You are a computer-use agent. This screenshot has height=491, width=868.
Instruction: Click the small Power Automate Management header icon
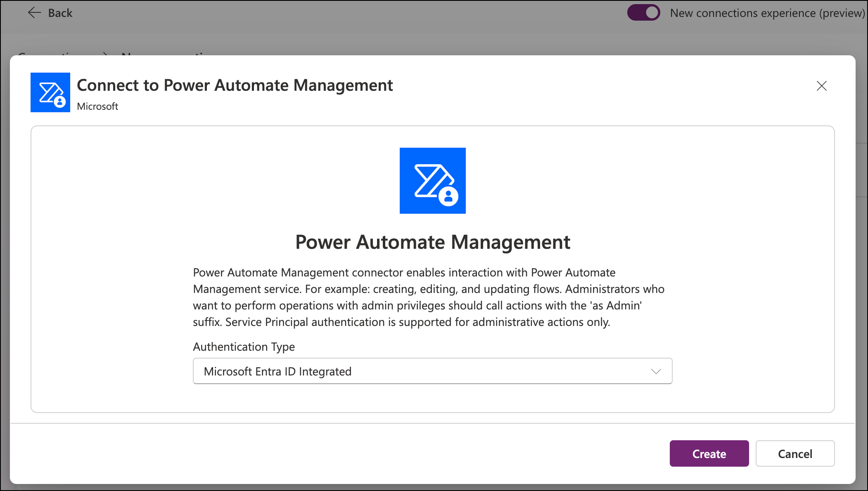tap(50, 92)
